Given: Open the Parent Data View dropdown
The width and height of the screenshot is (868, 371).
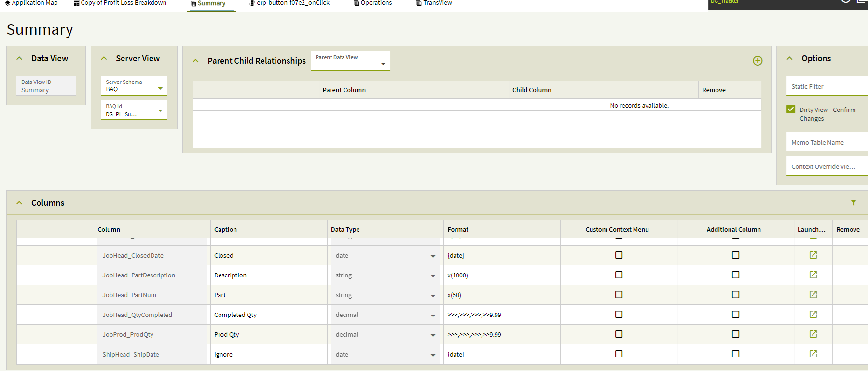Looking at the screenshot, I should click(x=383, y=64).
